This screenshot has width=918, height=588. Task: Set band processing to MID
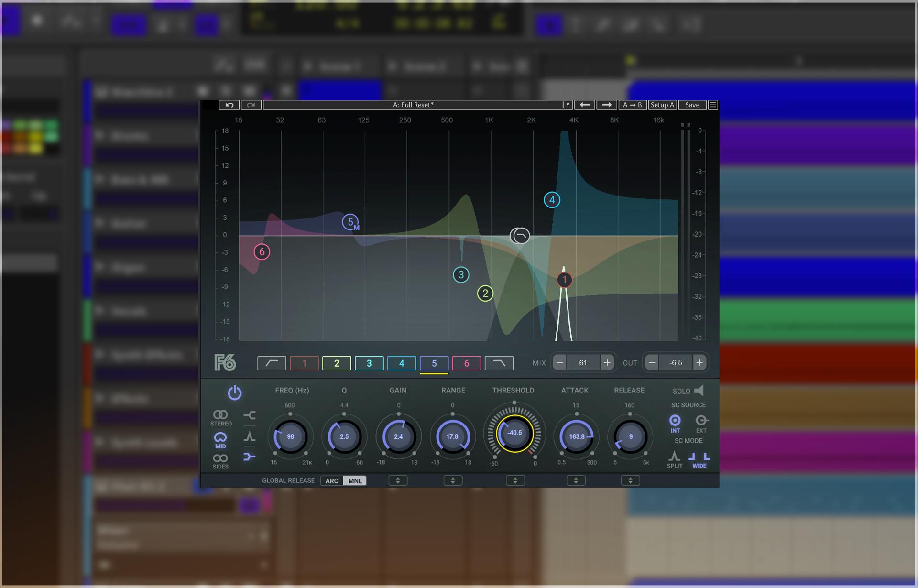[x=220, y=440]
